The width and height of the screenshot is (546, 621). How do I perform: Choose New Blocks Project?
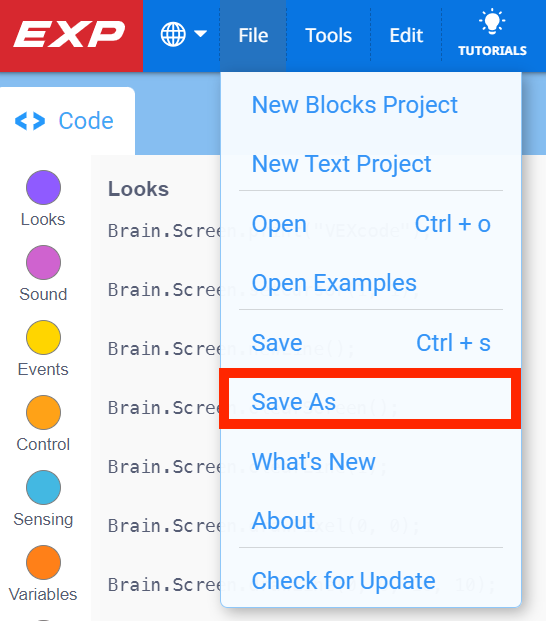[x=355, y=105]
